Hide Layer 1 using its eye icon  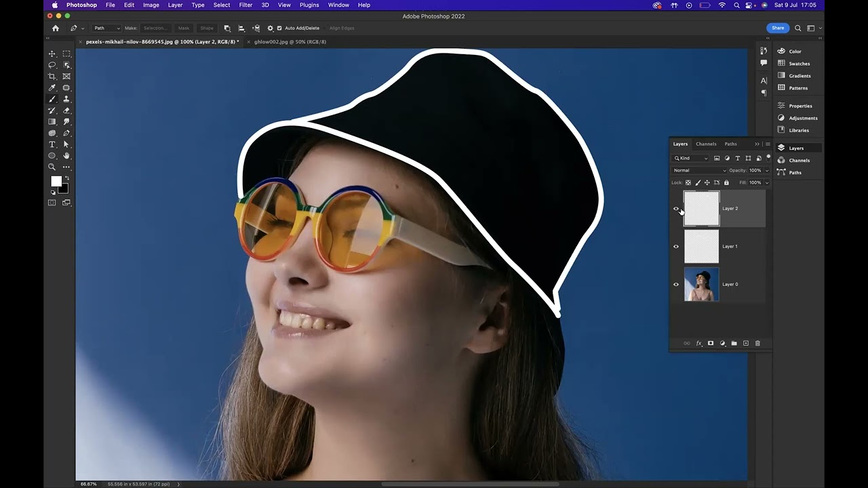click(x=675, y=247)
